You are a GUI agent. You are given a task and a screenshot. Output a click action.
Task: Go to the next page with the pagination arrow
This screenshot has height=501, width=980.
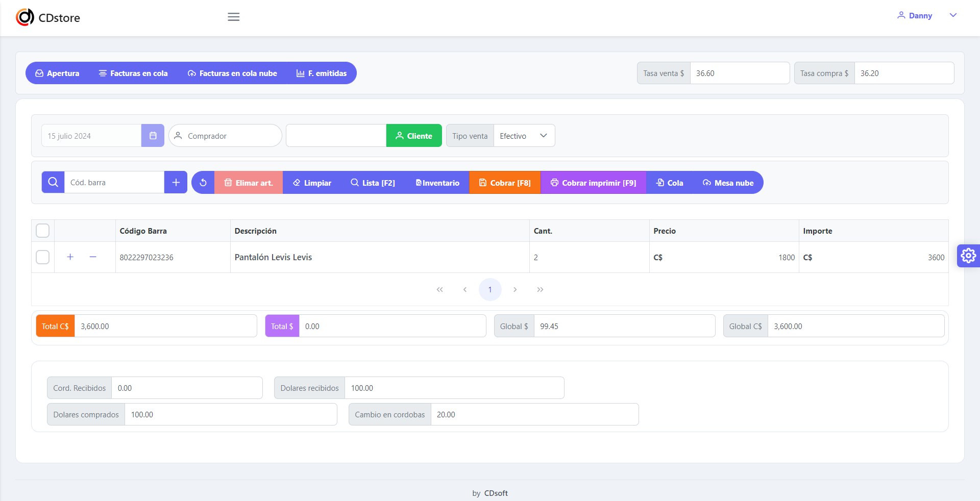pos(516,289)
